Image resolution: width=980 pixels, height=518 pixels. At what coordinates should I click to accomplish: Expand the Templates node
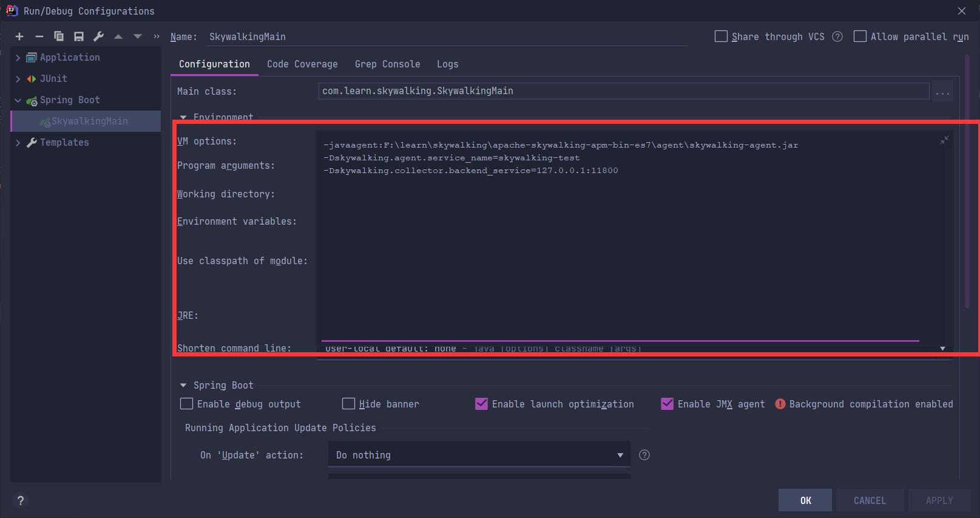click(18, 143)
